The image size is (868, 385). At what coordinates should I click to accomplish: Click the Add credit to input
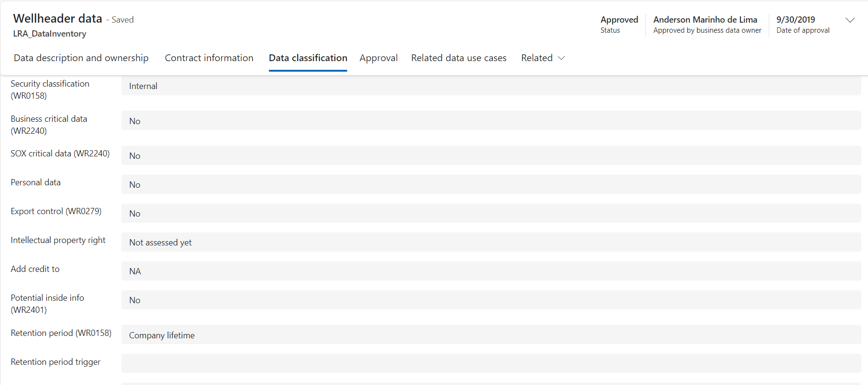click(490, 271)
